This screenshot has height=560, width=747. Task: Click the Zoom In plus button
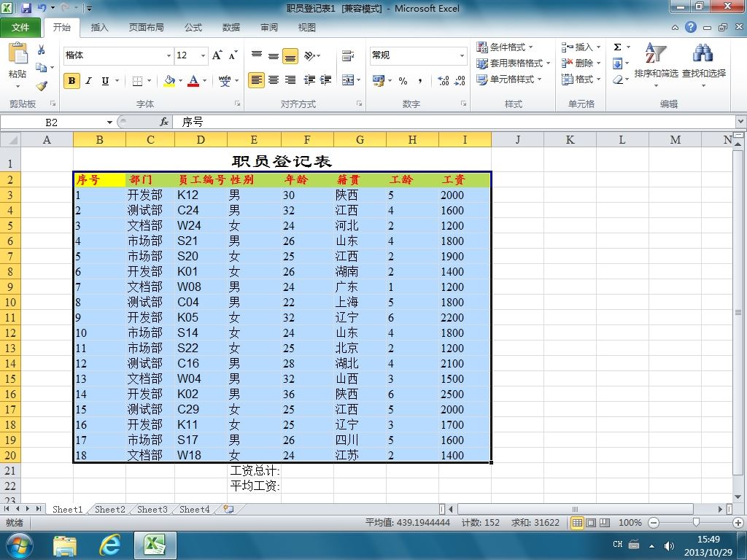click(738, 523)
